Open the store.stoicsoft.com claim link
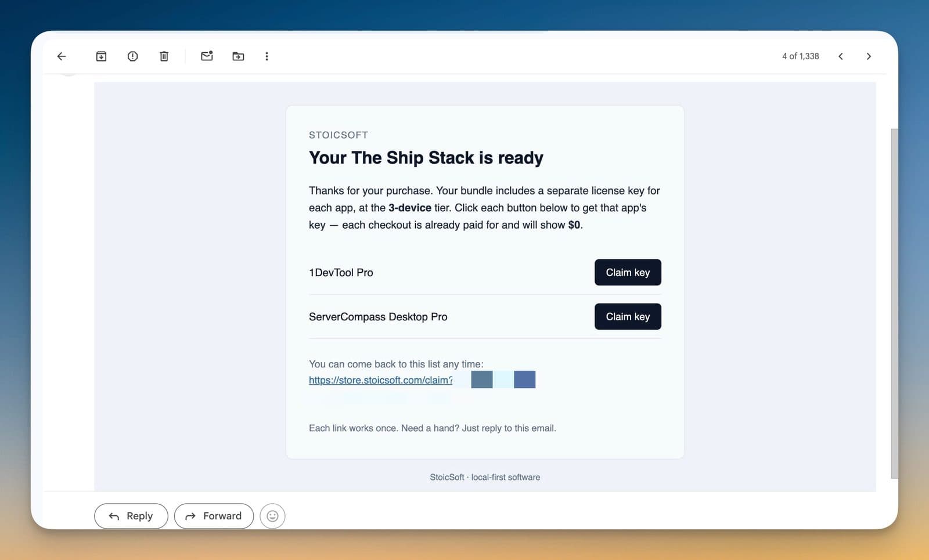 tap(381, 380)
